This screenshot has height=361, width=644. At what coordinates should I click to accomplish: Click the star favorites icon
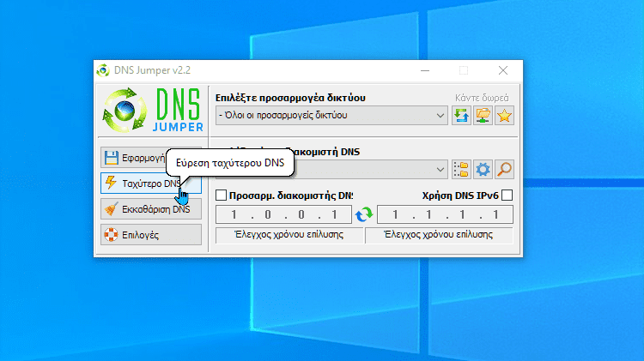point(504,115)
